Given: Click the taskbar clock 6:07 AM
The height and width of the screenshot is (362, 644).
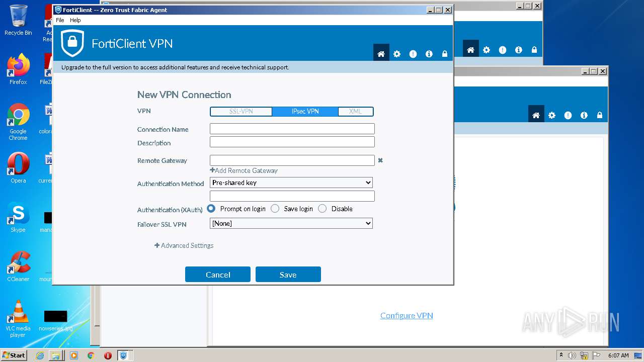Looking at the screenshot, I should pos(619,355).
